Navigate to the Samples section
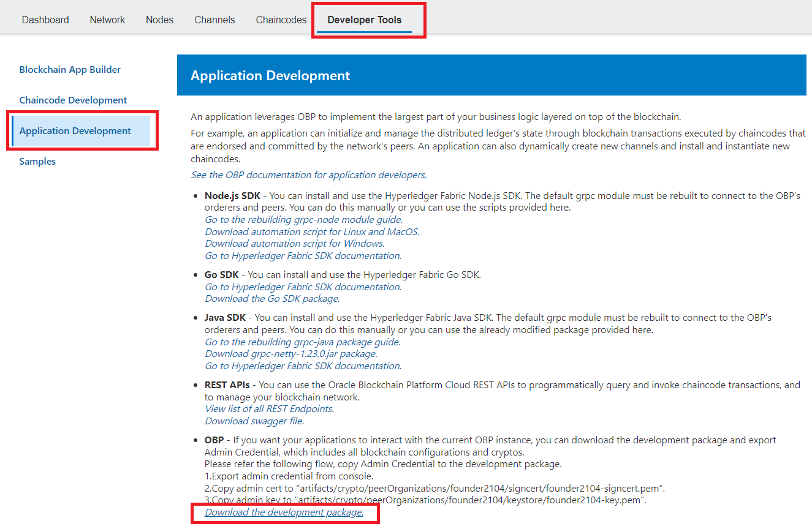This screenshot has height=529, width=812. point(37,161)
